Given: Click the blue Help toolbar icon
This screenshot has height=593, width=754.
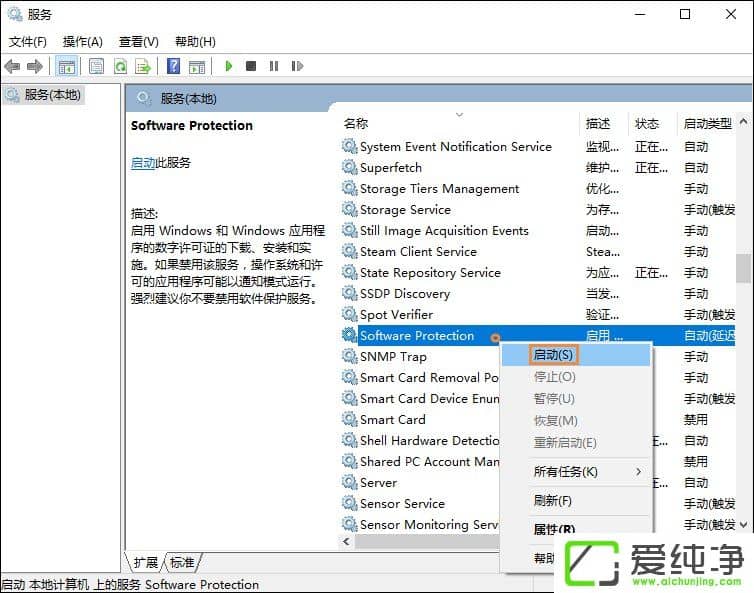Looking at the screenshot, I should (173, 66).
